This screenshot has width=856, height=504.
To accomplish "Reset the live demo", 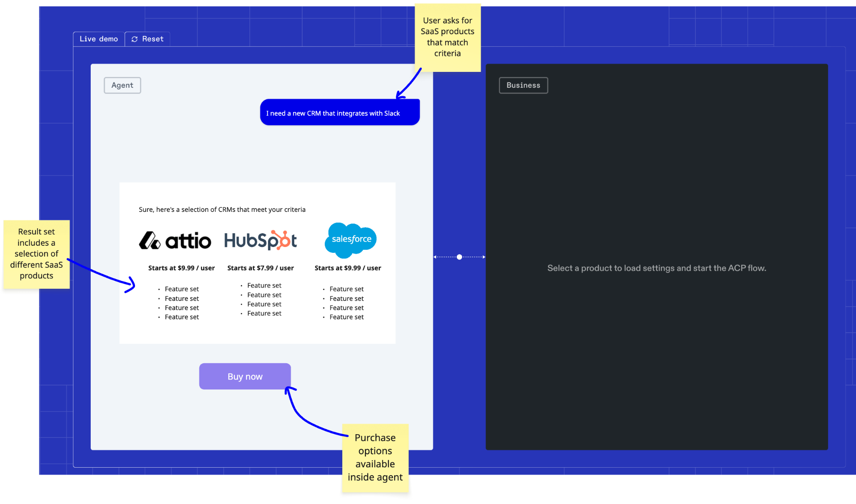I will pos(147,38).
